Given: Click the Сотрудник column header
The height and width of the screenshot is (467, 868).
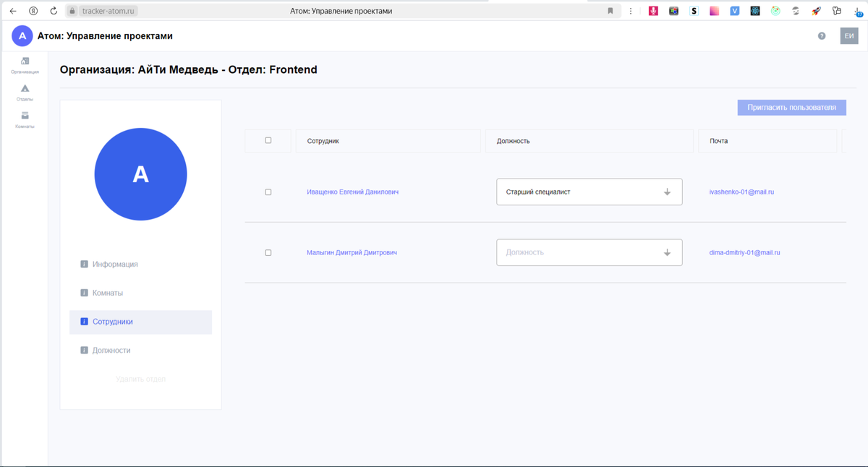Looking at the screenshot, I should coord(388,141).
